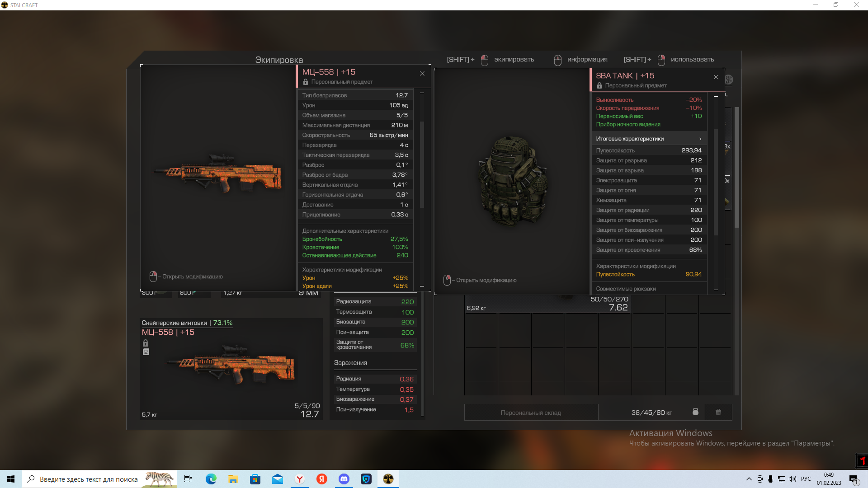
Task: Open Windows Start menu
Action: click(x=11, y=479)
